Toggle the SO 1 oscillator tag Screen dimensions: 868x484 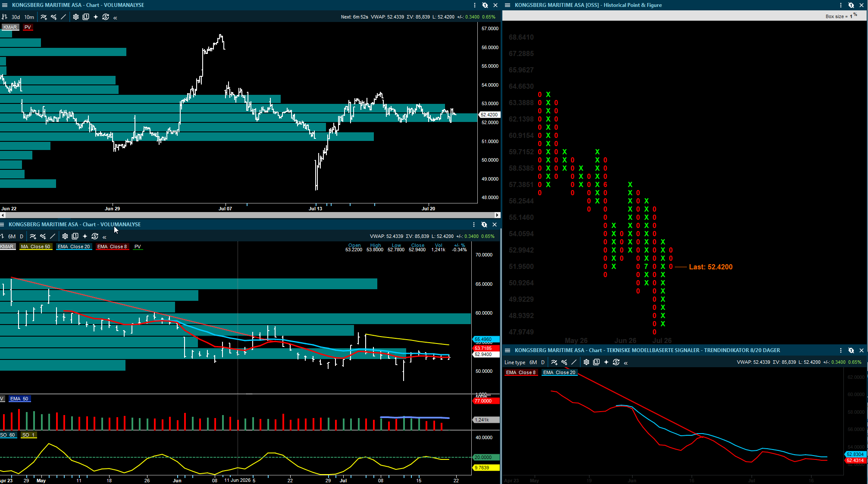point(28,435)
